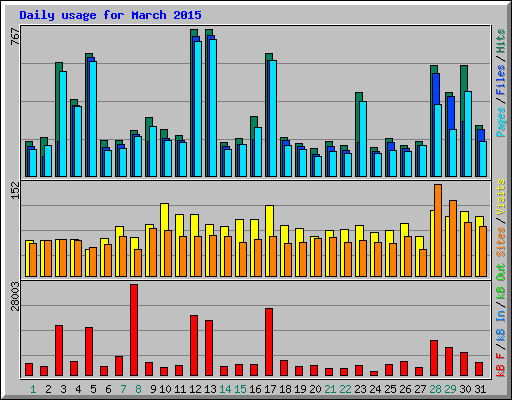The height and width of the screenshot is (400, 512).
Task: Click day label 3 on the x-axis
Action: (63, 389)
